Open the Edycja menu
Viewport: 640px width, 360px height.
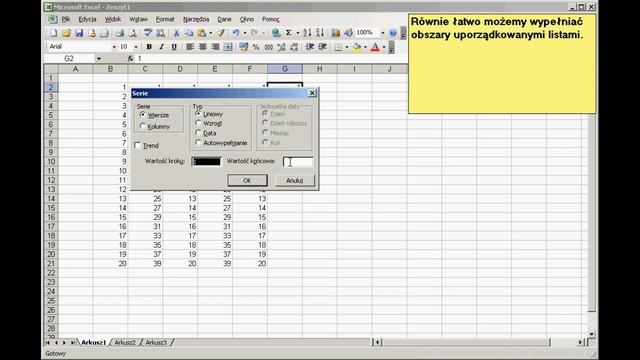pos(87,19)
